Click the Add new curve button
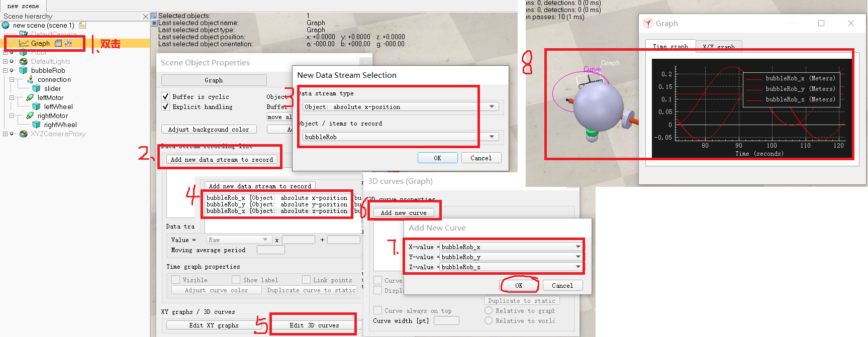Image resolution: width=868 pixels, height=337 pixels. click(404, 212)
